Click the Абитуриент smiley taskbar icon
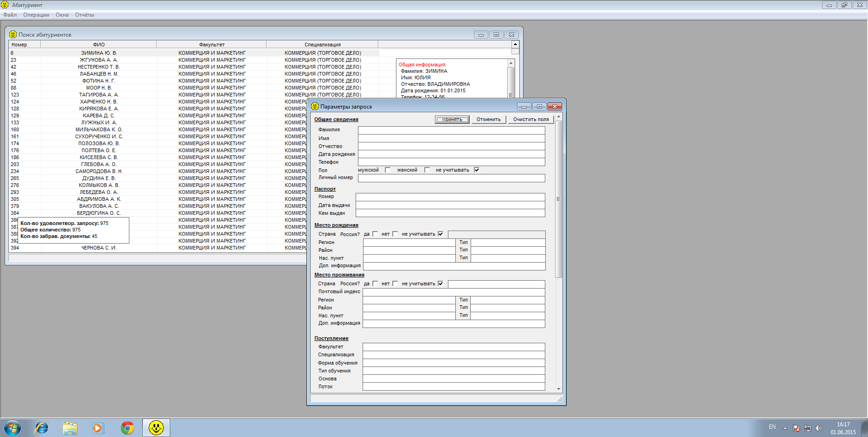This screenshot has height=437, width=868. pos(156,427)
